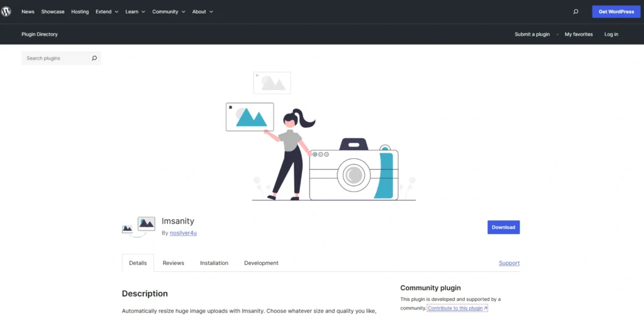Open author nosilver4u profile link
This screenshot has height=319, width=644.
coord(183,233)
